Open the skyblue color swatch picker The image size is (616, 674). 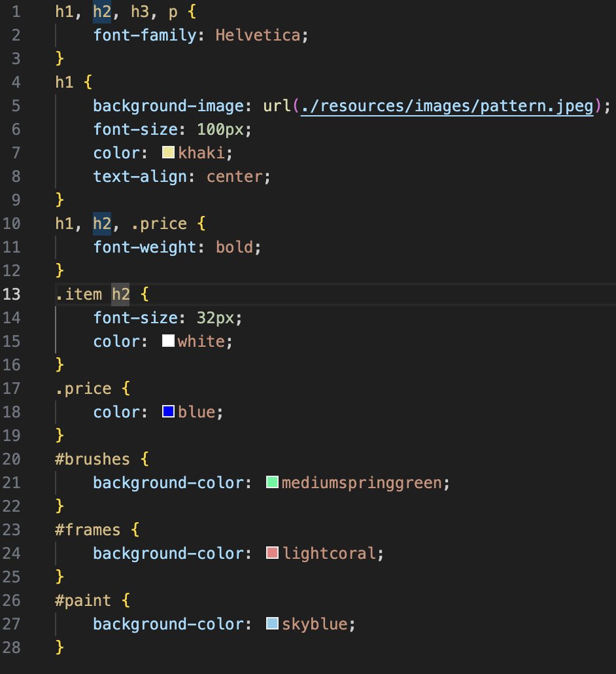(x=273, y=624)
